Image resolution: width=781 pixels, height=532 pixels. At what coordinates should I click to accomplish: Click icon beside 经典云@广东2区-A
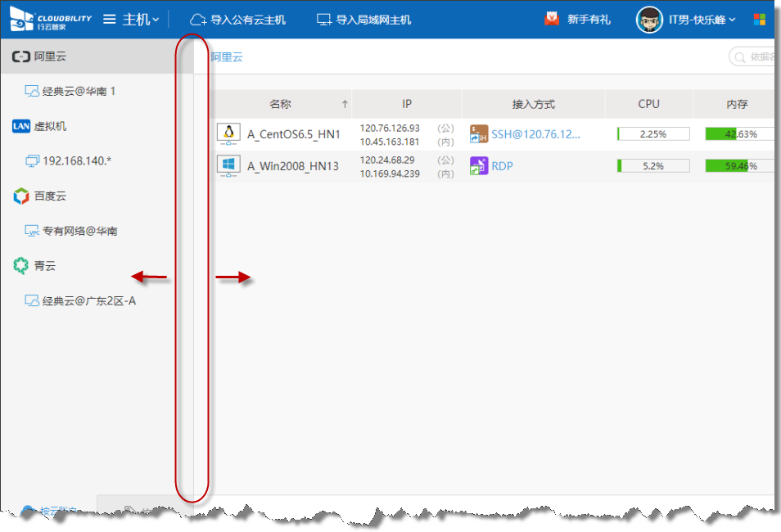32,300
